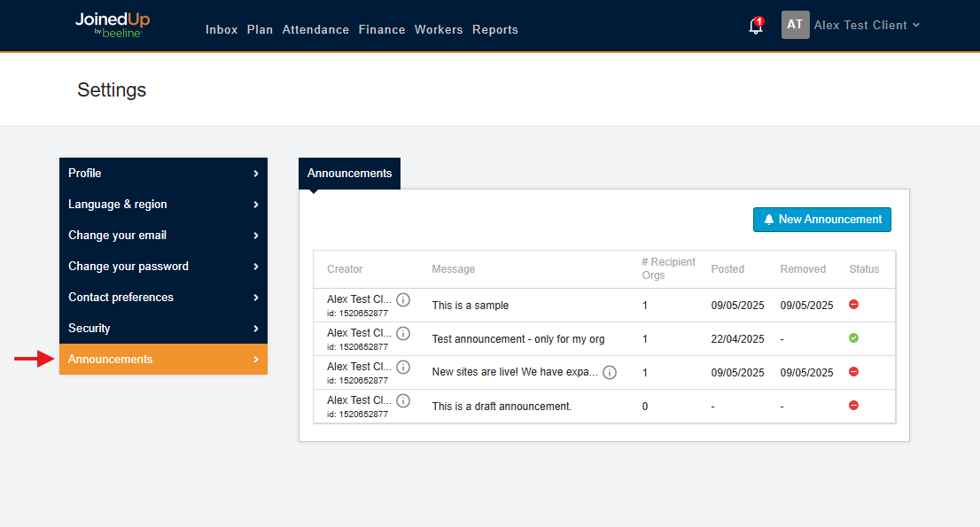Click info icon beside draft announcement creator
This screenshot has height=527, width=980.
pos(403,400)
